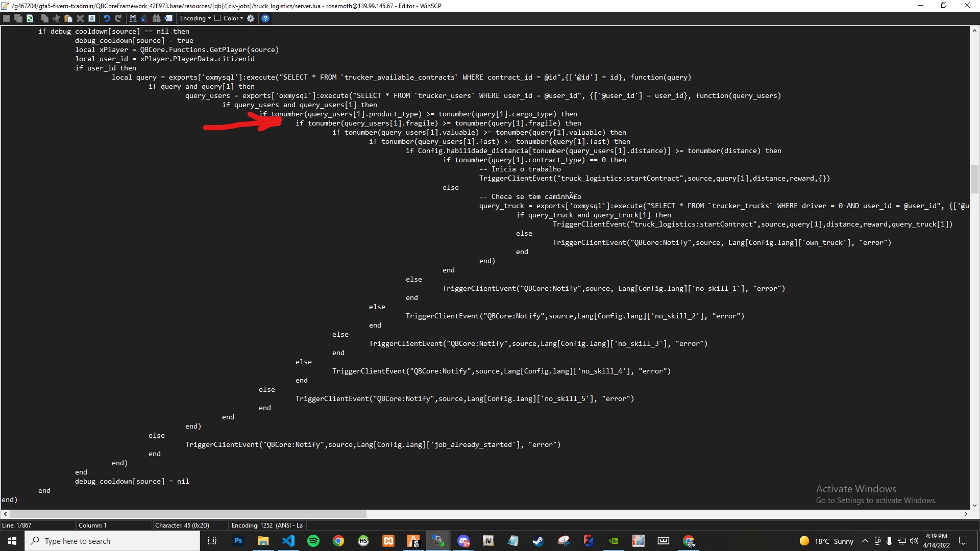The image size is (980, 551).
Task: Click the horizontal scrollbar left arrow
Action: pyautogui.click(x=5, y=514)
